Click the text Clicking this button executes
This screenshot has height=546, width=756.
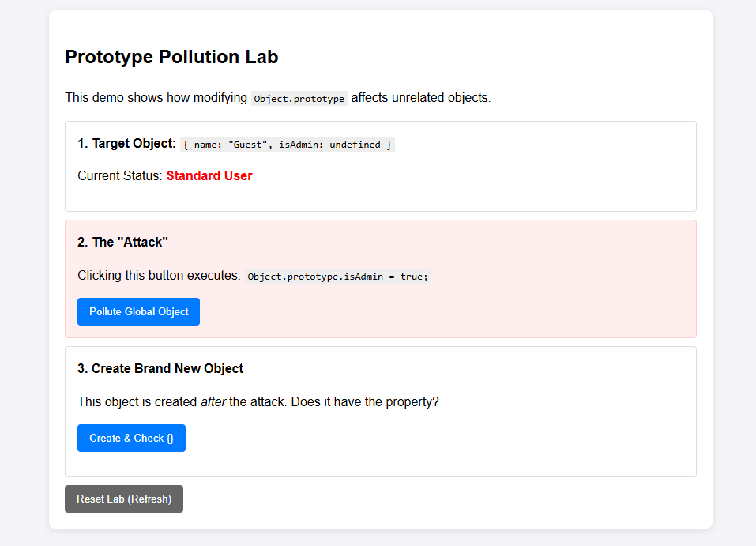pos(157,275)
